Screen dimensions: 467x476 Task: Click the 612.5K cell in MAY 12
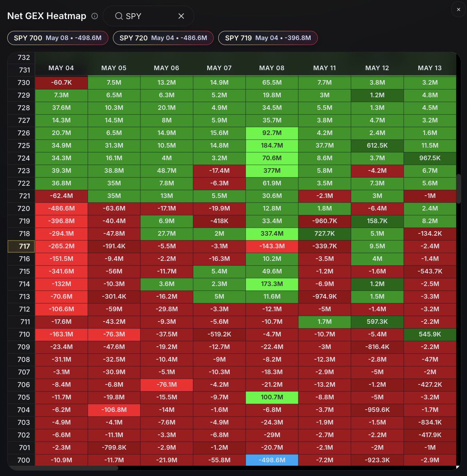click(377, 146)
